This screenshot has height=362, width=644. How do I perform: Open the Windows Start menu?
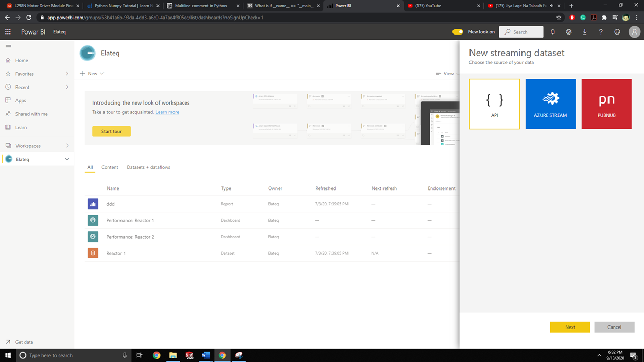pos(8,355)
